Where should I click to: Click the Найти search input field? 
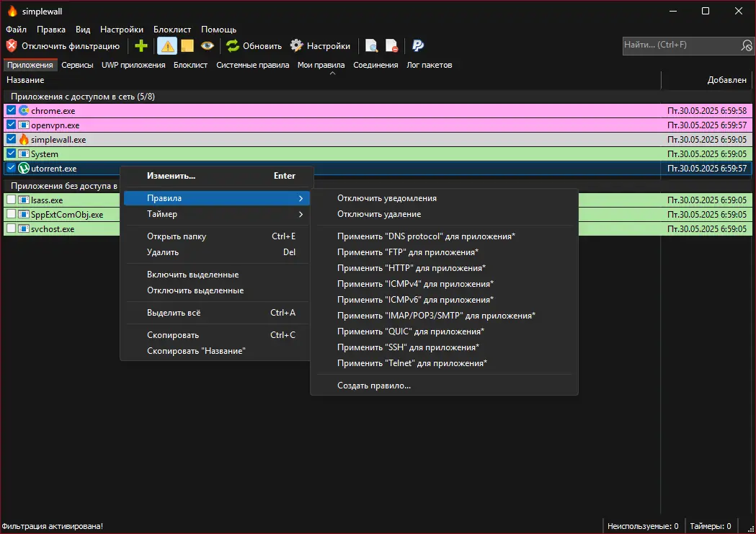pos(679,45)
